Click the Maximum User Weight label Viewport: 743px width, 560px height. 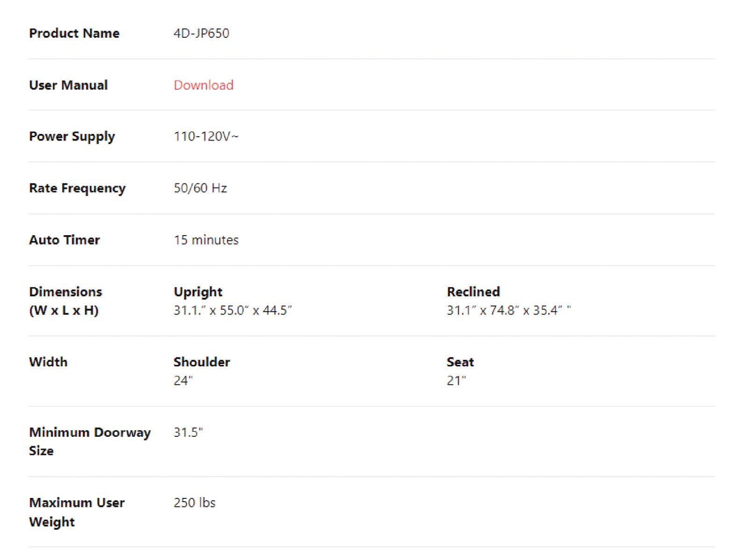(x=76, y=512)
